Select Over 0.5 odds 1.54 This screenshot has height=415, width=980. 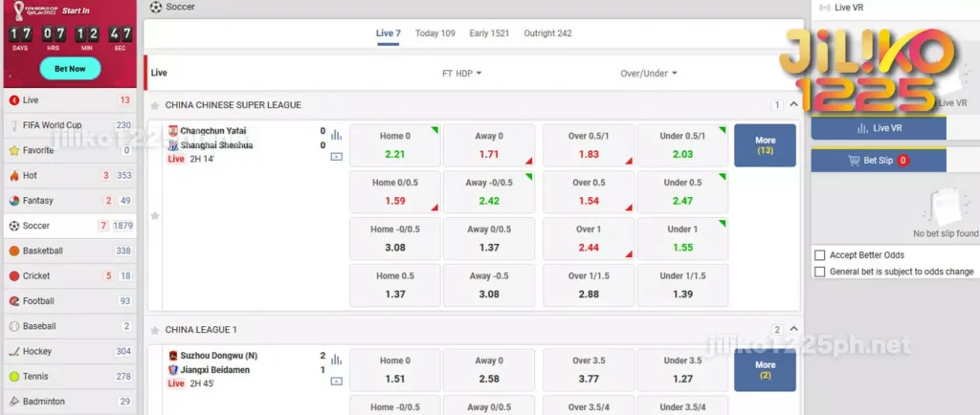(589, 192)
